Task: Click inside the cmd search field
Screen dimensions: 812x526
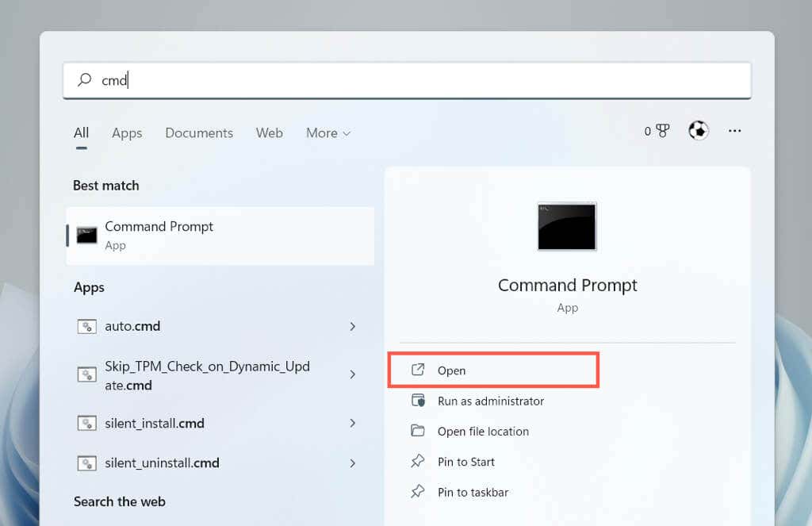Action: pyautogui.click(x=407, y=80)
